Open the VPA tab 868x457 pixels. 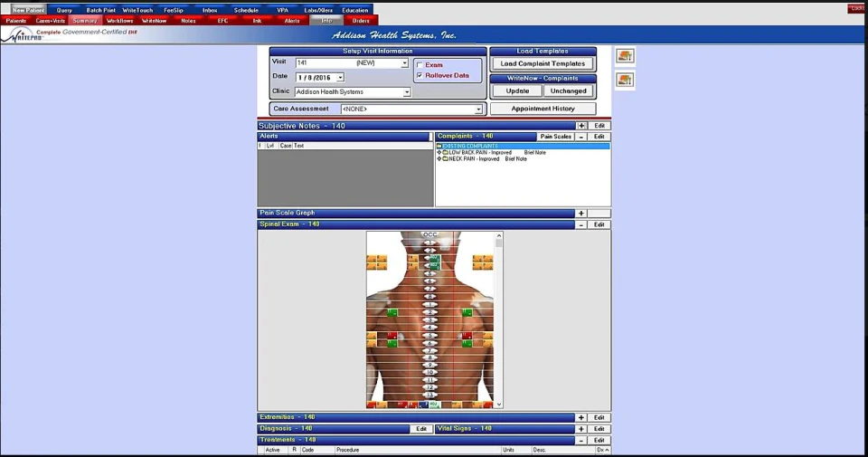point(282,10)
